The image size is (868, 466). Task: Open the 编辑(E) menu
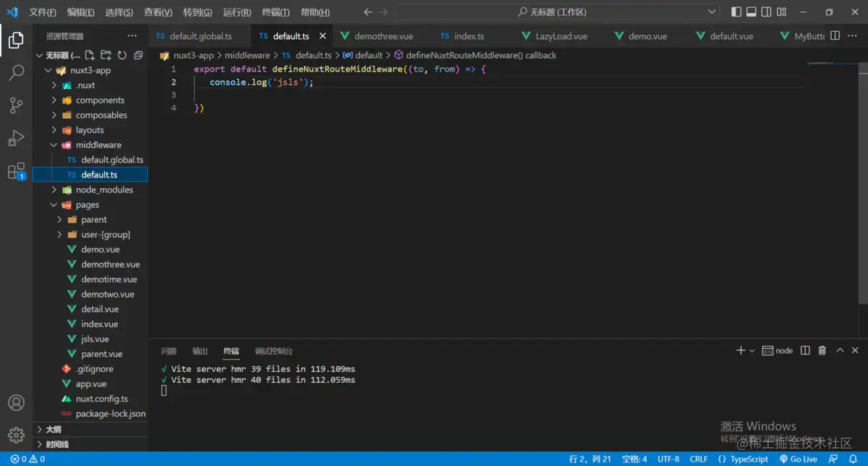81,12
